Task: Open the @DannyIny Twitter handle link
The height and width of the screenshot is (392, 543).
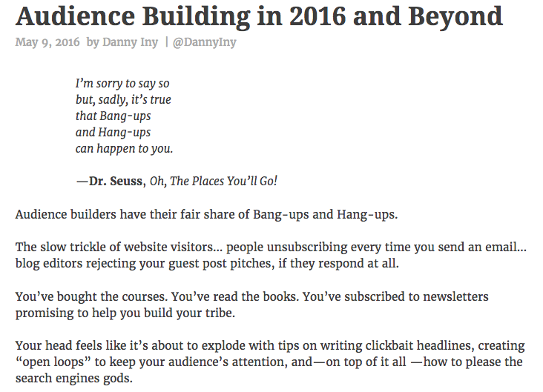Action: [204, 42]
